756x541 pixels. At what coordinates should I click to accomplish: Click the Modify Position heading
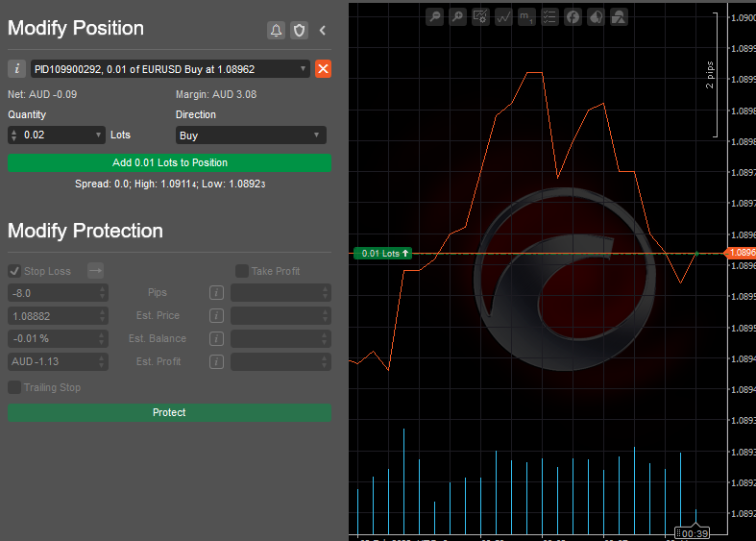(x=76, y=28)
